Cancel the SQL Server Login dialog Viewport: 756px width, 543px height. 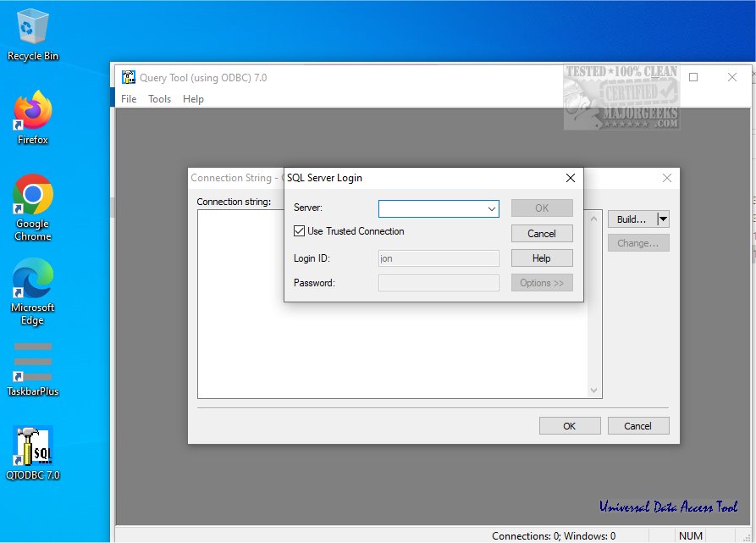point(542,234)
